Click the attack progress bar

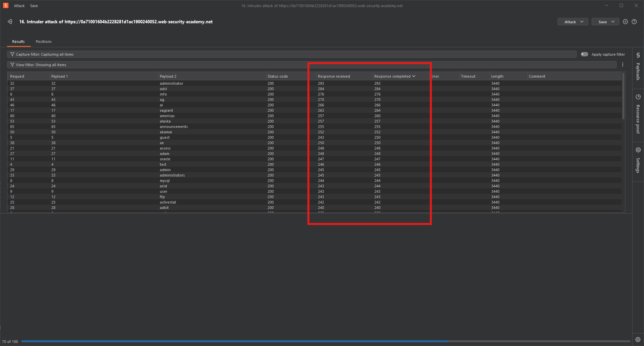pyautogui.click(x=326, y=341)
